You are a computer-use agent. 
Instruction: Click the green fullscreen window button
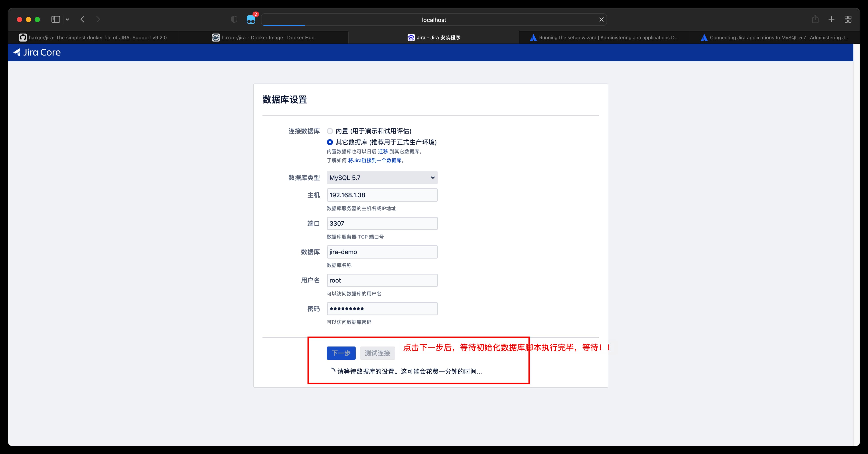pos(37,20)
